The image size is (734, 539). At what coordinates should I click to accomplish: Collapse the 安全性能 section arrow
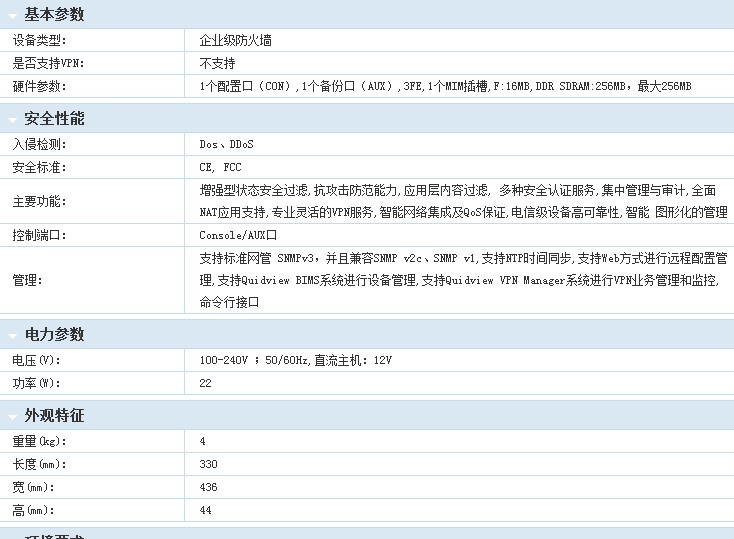(x=12, y=120)
